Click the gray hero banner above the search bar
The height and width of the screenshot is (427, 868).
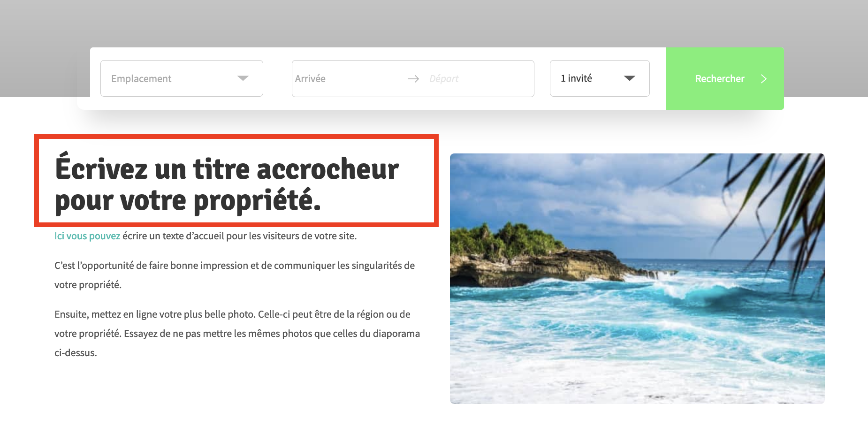434,23
